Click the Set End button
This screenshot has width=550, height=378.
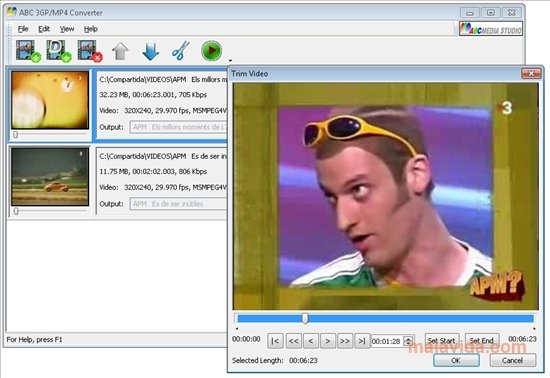482,340
